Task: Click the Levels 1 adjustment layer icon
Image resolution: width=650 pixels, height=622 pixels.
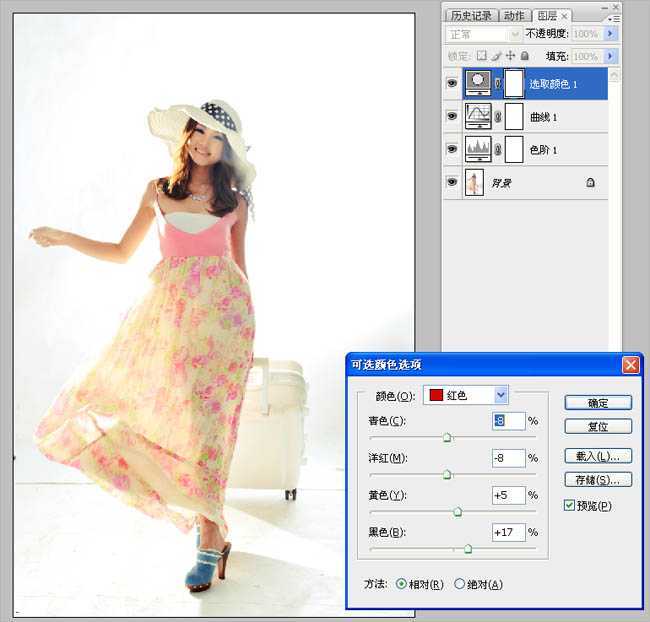Action: tap(479, 150)
